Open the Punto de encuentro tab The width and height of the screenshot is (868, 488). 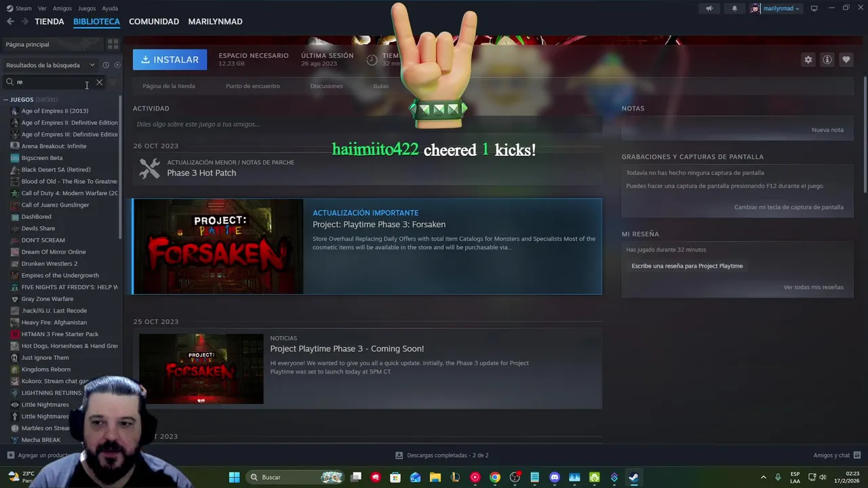click(253, 86)
